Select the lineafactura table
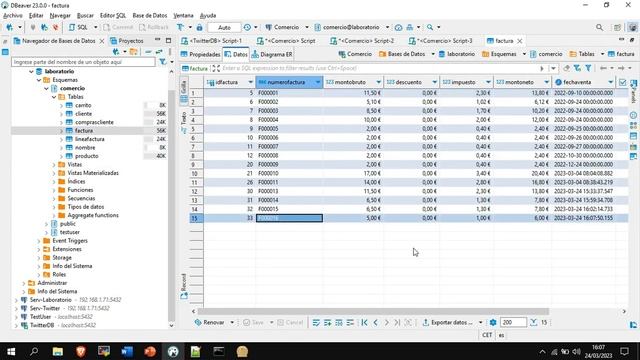 (89, 139)
